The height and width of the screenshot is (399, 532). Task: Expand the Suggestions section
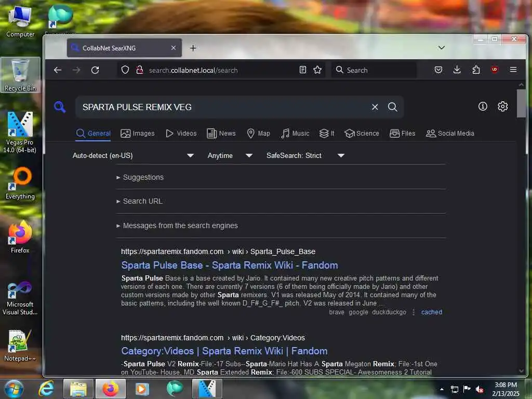[x=140, y=178]
